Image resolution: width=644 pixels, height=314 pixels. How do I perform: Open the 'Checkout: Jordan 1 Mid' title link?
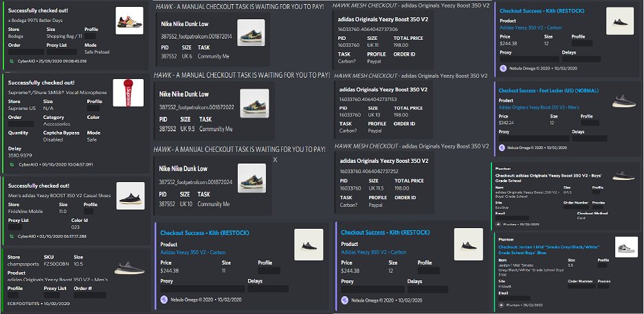point(548,250)
